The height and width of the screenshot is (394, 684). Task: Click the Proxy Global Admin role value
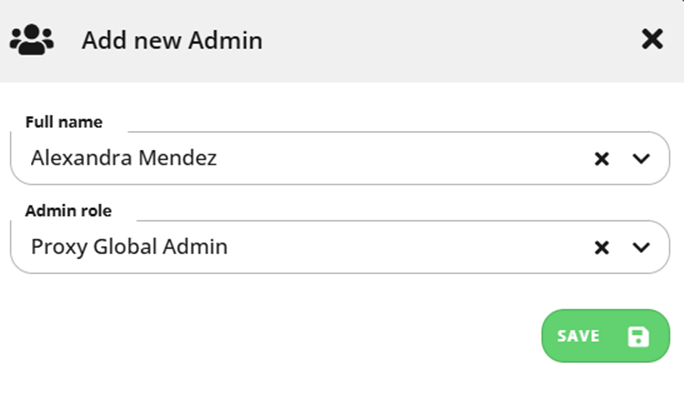click(129, 247)
